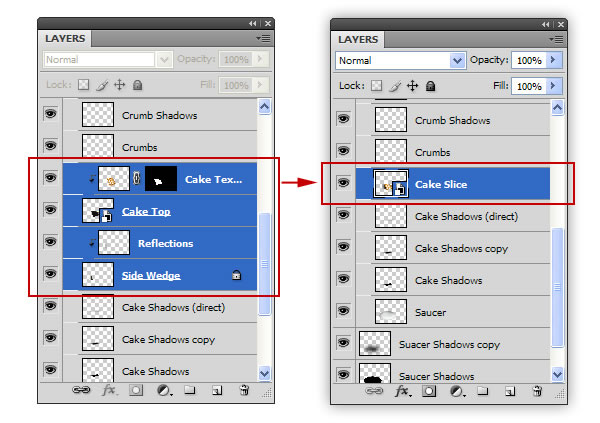This screenshot has width=600, height=423.
Task: Open Fill arrow in left panel
Action: coord(260,85)
